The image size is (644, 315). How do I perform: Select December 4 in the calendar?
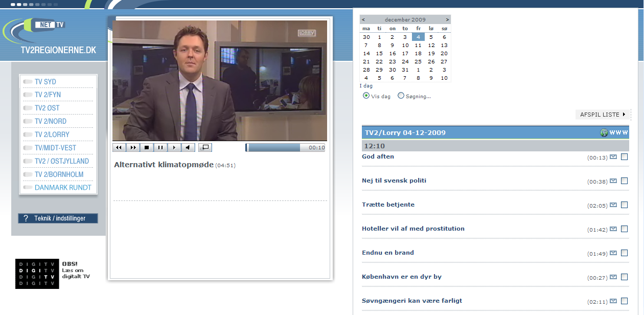418,37
